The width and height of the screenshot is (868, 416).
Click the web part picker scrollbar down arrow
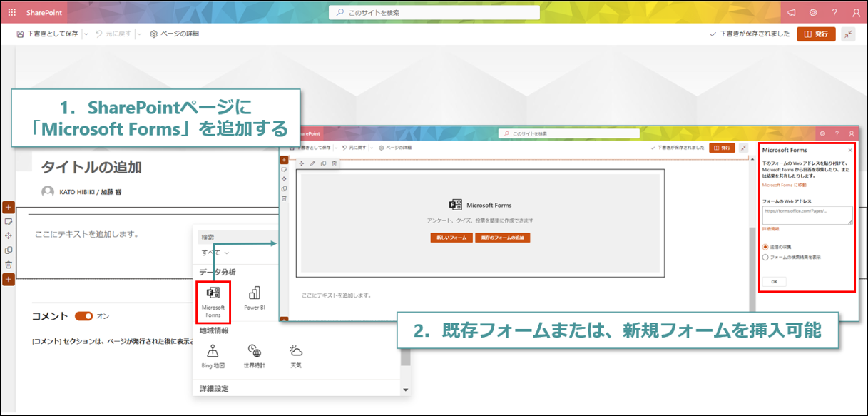point(406,390)
